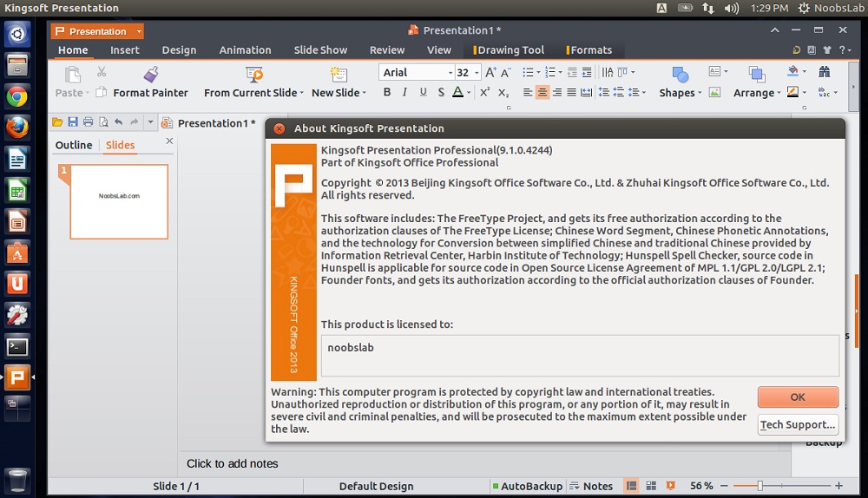
Task: Click the Shapes gallery icon
Action: click(680, 74)
